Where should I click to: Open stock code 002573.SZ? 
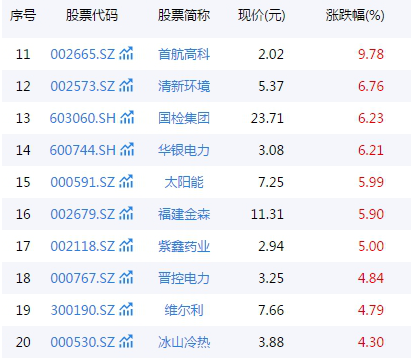pyautogui.click(x=82, y=86)
